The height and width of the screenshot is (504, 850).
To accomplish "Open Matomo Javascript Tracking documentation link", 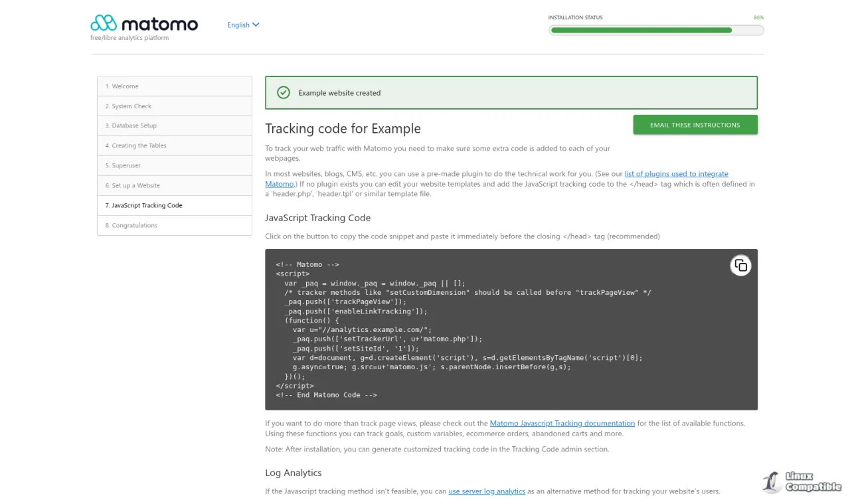I will 562,423.
